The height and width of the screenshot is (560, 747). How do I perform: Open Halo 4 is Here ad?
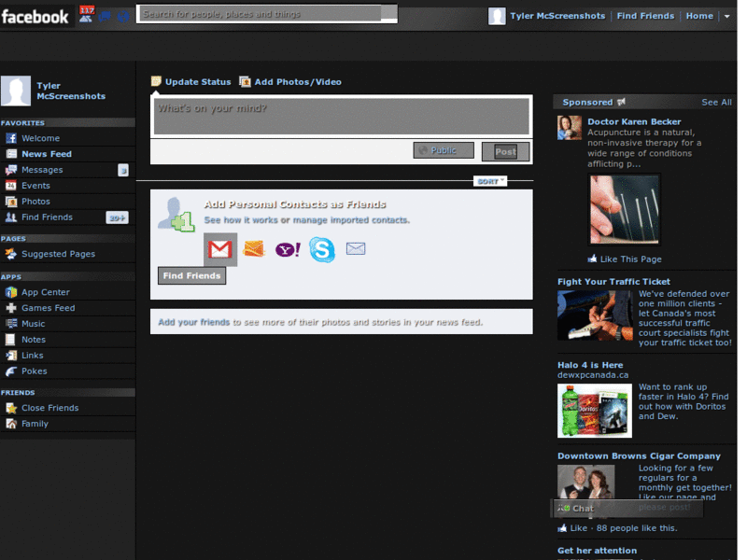pos(590,365)
